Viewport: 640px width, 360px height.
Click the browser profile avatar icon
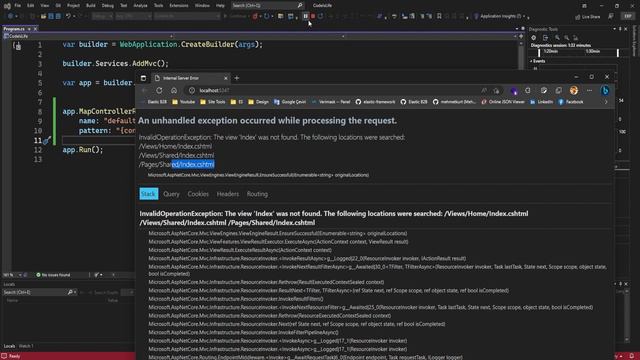point(574,90)
